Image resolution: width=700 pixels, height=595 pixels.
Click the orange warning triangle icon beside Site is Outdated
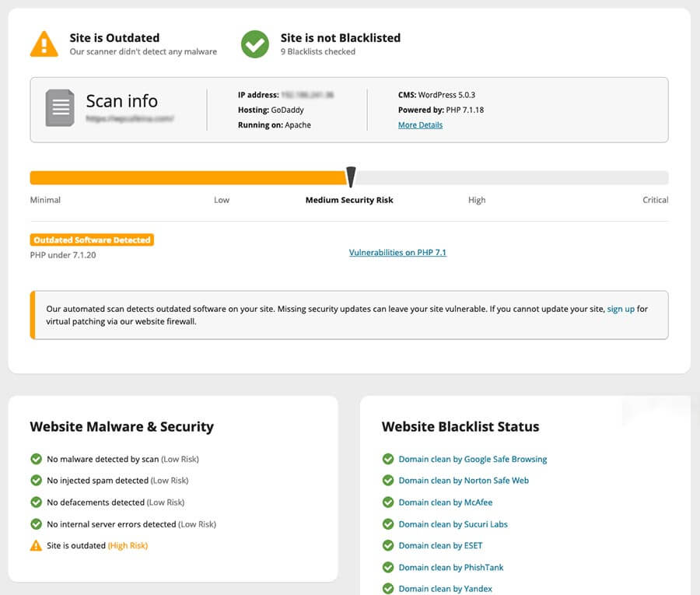pyautogui.click(x=44, y=44)
